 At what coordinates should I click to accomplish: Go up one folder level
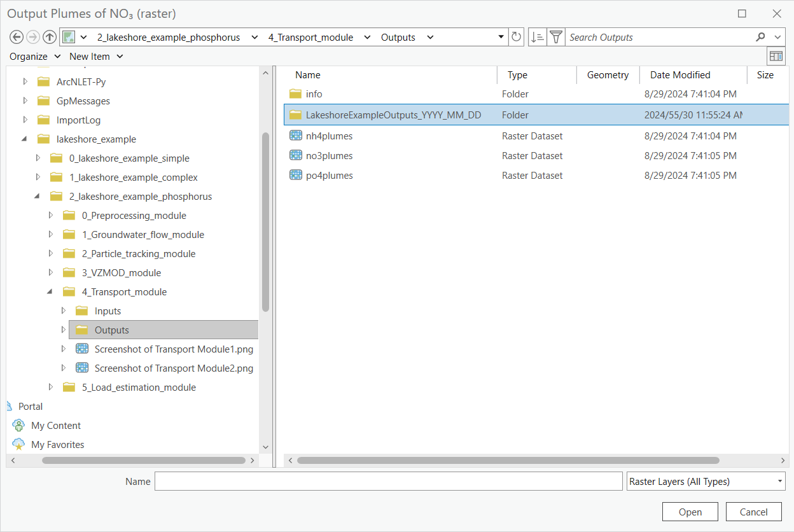click(49, 37)
